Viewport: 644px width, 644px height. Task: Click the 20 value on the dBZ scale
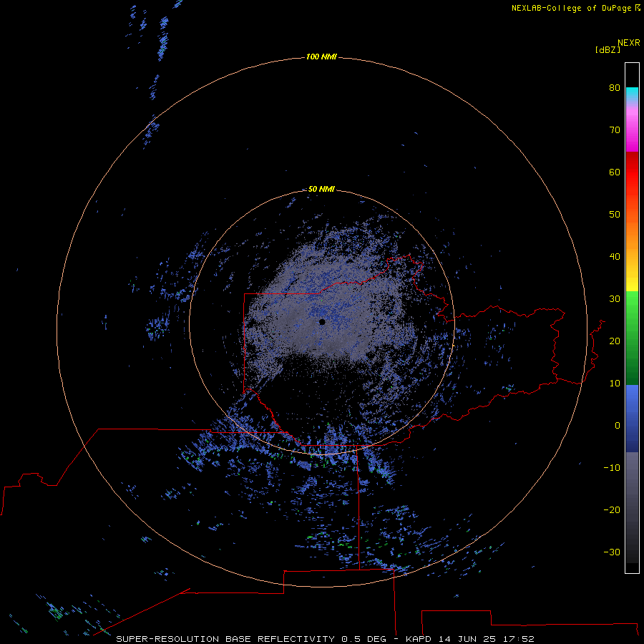click(615, 341)
